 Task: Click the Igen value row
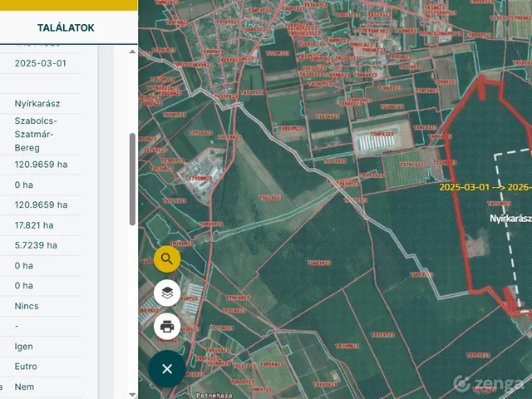click(24, 347)
